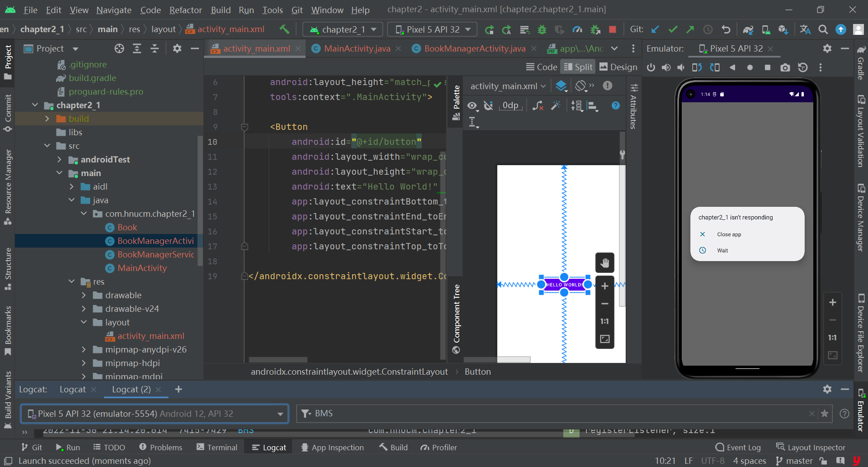Open the Pixel 5 API 32 device dropdown
Viewport: 868px width, 467px height.
[432, 29]
